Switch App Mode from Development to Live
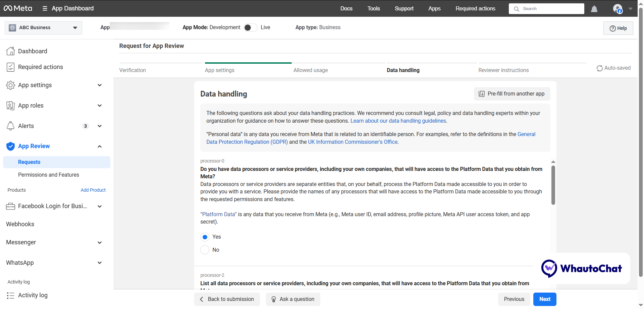644x309 pixels. click(x=250, y=27)
